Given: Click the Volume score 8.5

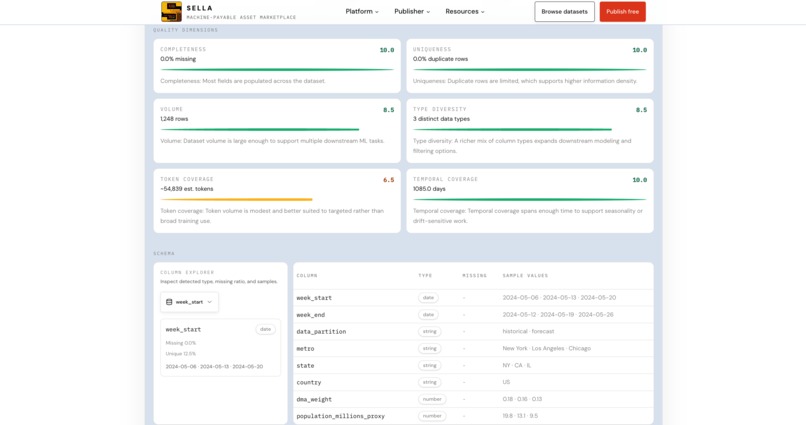Looking at the screenshot, I should (x=389, y=110).
